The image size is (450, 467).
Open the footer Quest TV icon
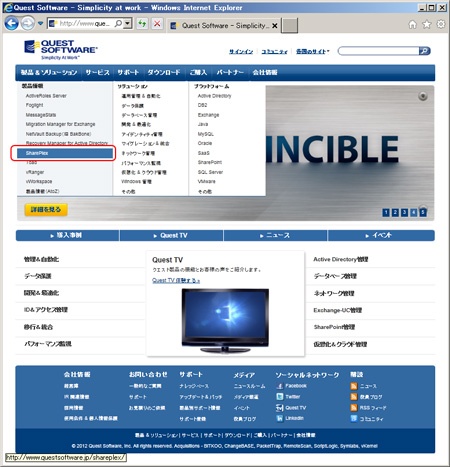pos(279,408)
